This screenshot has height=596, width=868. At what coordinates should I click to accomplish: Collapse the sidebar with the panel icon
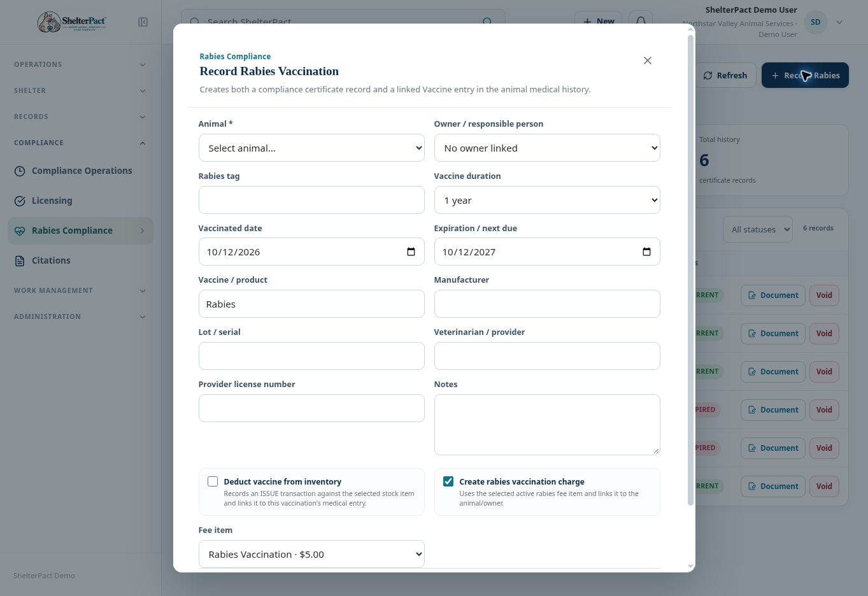pos(143,22)
